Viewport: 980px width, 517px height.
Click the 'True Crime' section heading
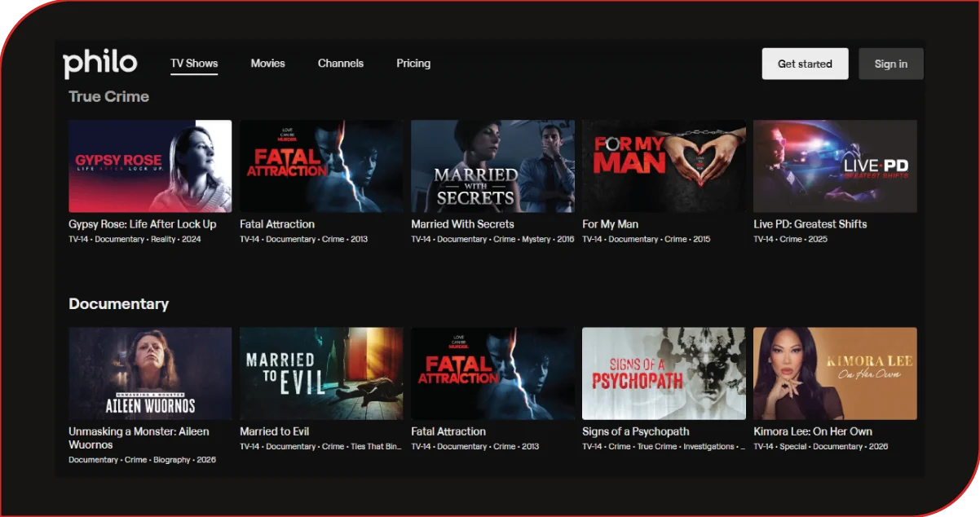pyautogui.click(x=109, y=96)
